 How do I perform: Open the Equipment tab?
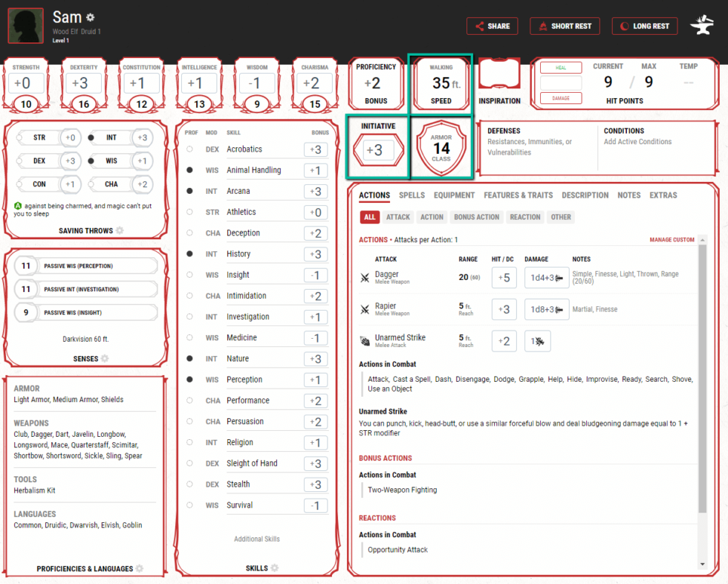454,195
